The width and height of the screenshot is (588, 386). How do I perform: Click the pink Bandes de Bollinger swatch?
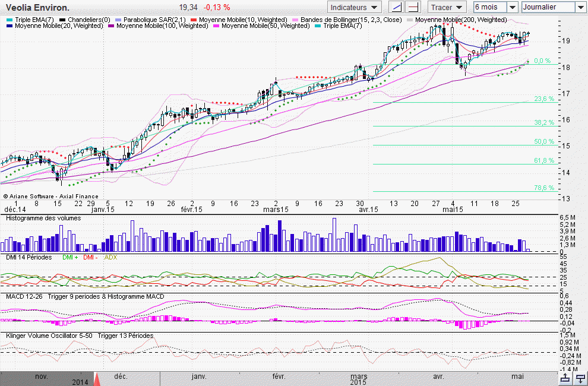point(295,20)
